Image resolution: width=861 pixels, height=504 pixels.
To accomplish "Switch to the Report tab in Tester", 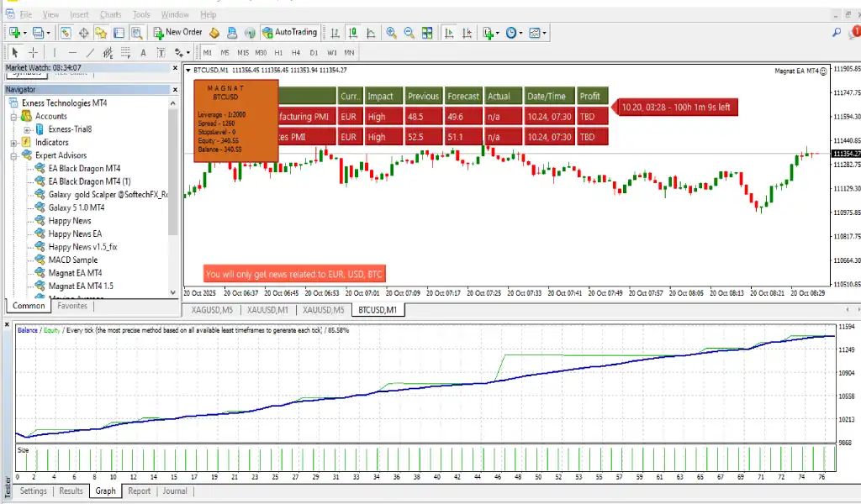I will pos(139,491).
